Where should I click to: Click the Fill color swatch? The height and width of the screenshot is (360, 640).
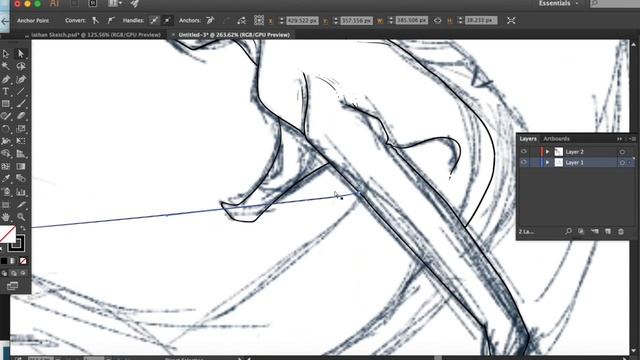click(x=7, y=234)
